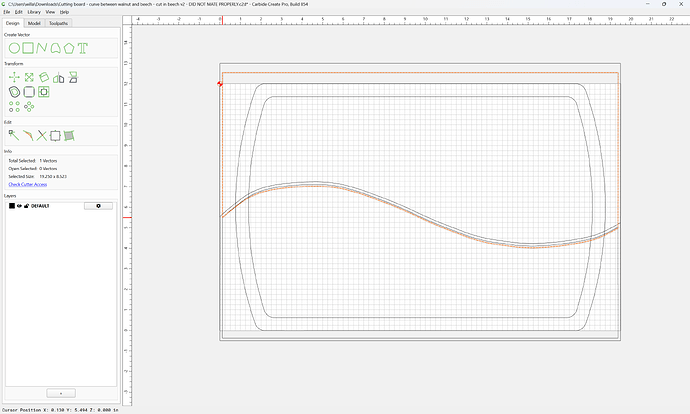
Task: Open the rounded Corner tool
Action: [29, 92]
